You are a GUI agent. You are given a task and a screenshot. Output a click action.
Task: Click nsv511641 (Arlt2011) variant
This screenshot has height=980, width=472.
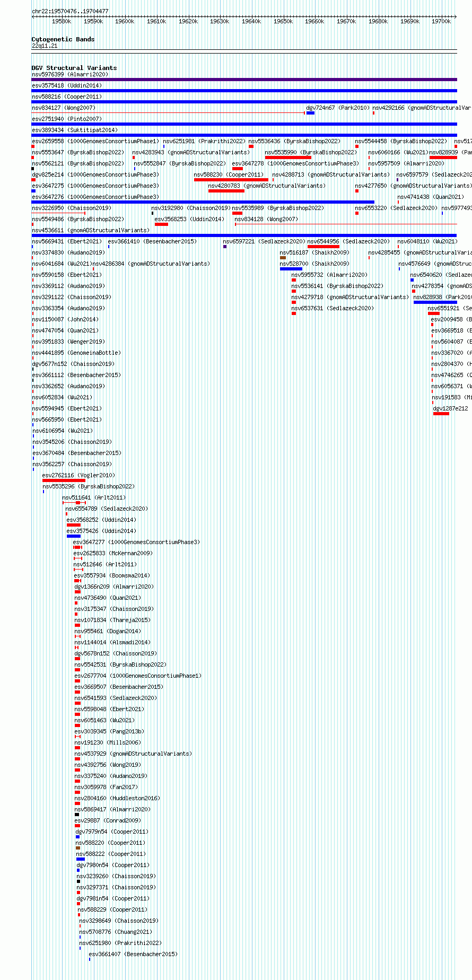(x=94, y=497)
